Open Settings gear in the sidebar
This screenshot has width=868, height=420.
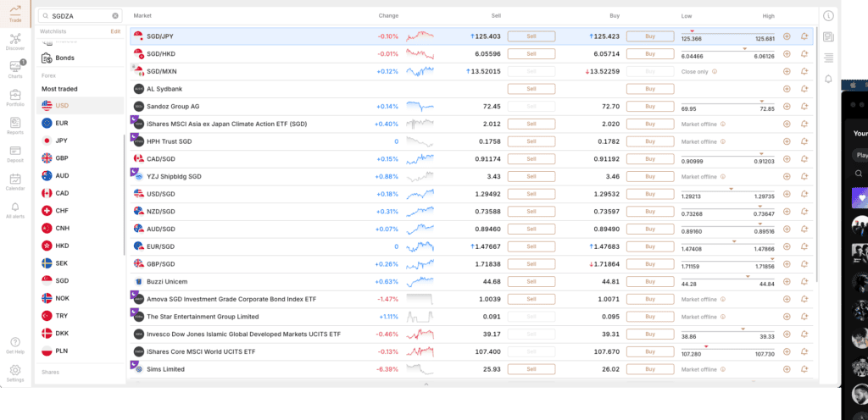(15, 373)
